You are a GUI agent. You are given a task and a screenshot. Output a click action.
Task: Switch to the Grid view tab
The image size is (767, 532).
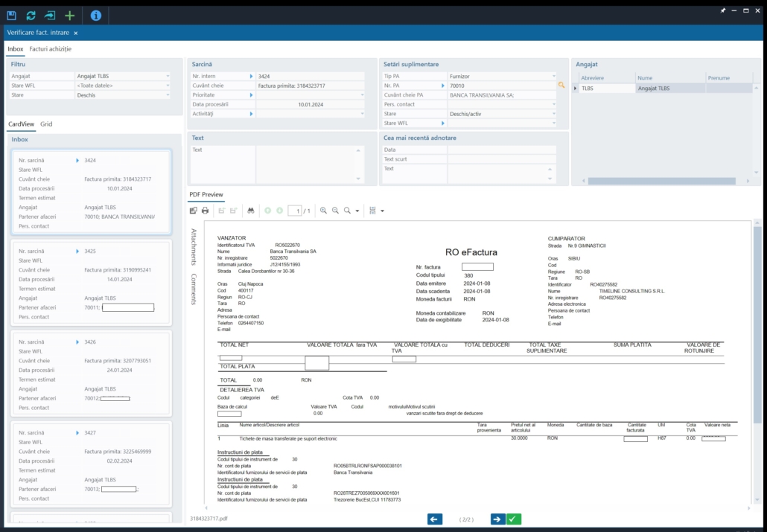[x=46, y=124]
